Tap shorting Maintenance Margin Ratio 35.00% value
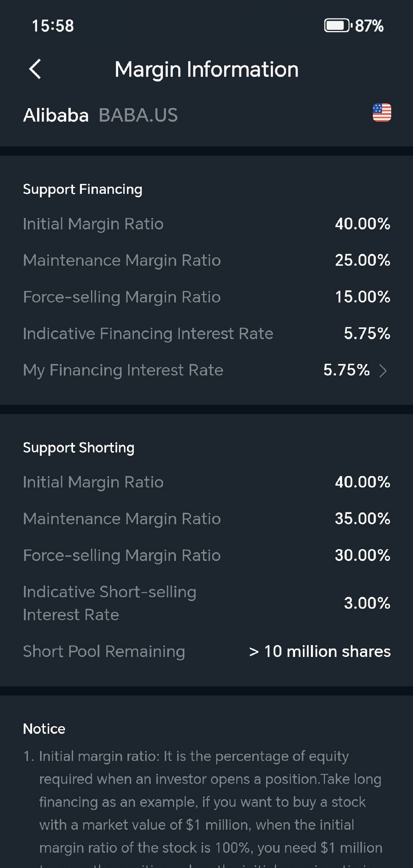 pos(363,519)
